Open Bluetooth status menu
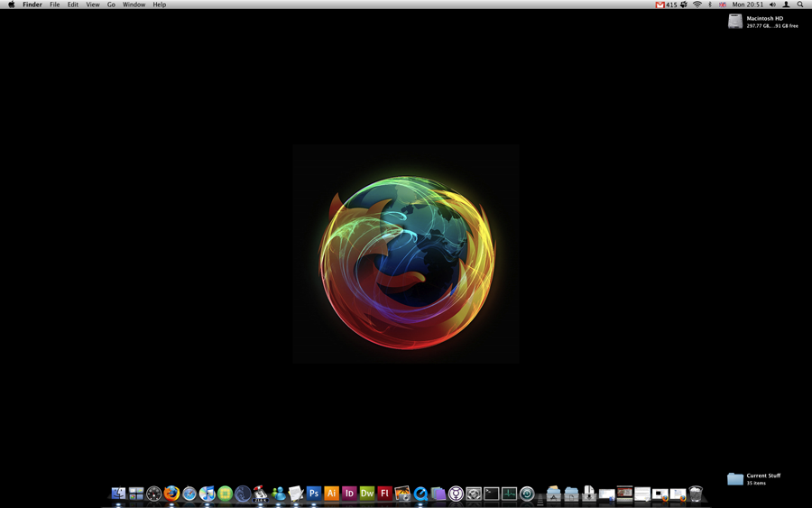The width and height of the screenshot is (812, 508). (x=710, y=5)
